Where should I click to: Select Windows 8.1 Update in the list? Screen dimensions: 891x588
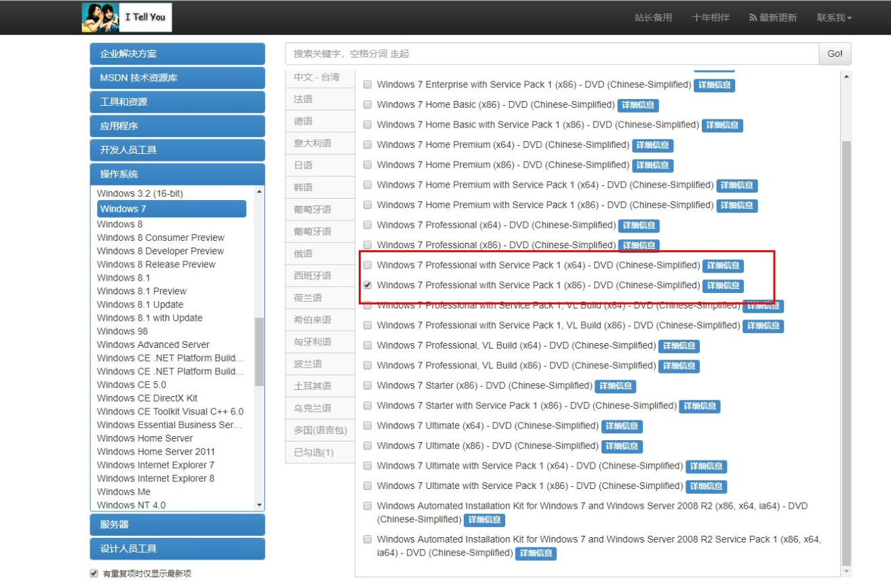(x=140, y=305)
